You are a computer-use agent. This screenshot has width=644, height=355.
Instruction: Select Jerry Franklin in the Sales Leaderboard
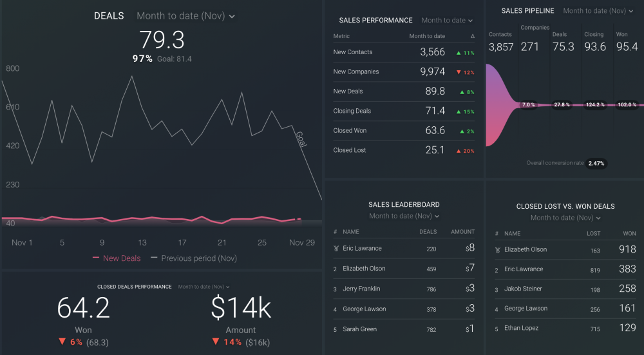coord(361,289)
